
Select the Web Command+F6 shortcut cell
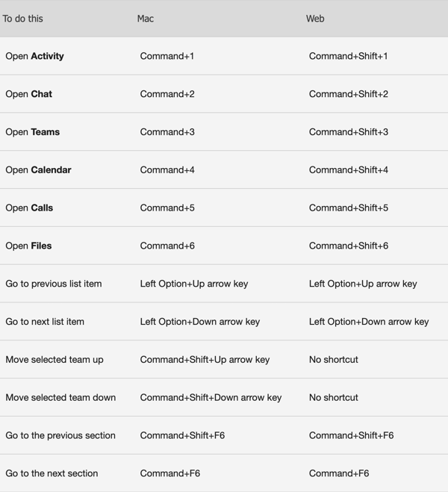coord(339,473)
